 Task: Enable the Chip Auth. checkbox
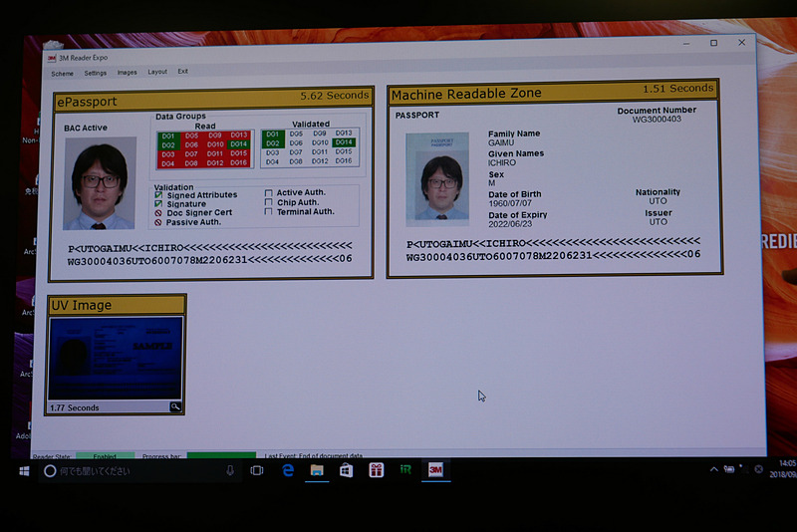tap(268, 202)
